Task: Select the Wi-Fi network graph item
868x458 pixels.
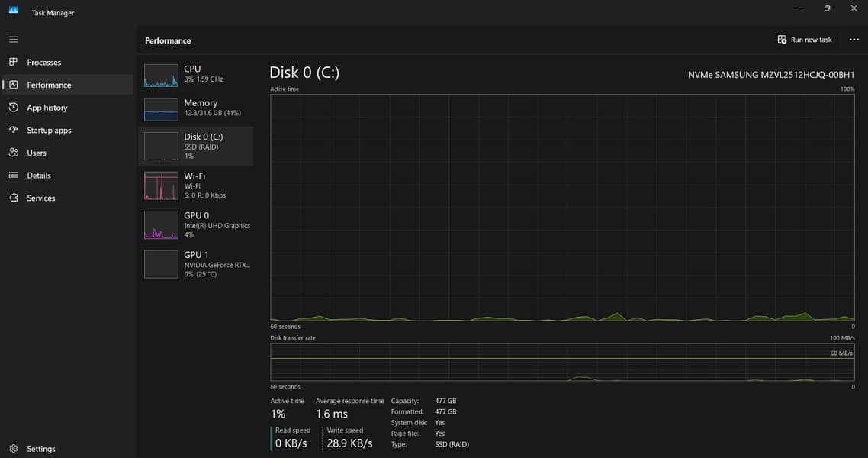Action: pos(161,186)
